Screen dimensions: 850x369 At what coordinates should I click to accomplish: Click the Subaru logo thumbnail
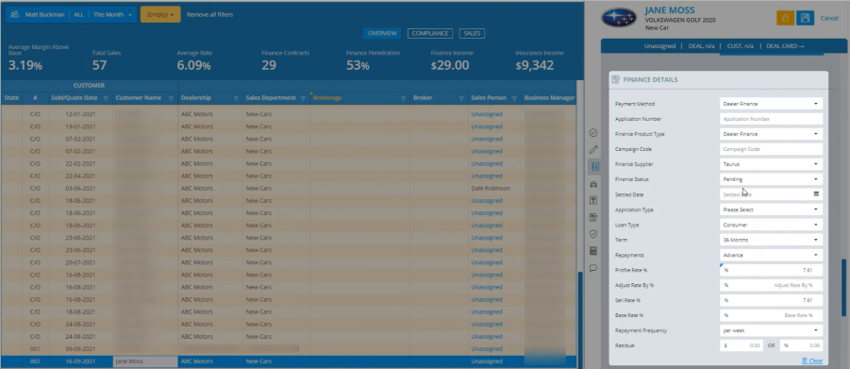619,18
